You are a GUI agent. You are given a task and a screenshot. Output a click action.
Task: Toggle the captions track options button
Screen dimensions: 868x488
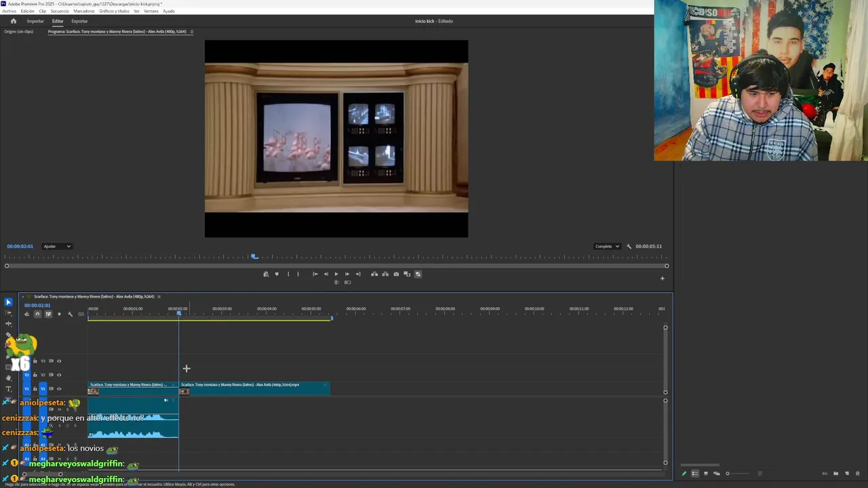click(81, 314)
